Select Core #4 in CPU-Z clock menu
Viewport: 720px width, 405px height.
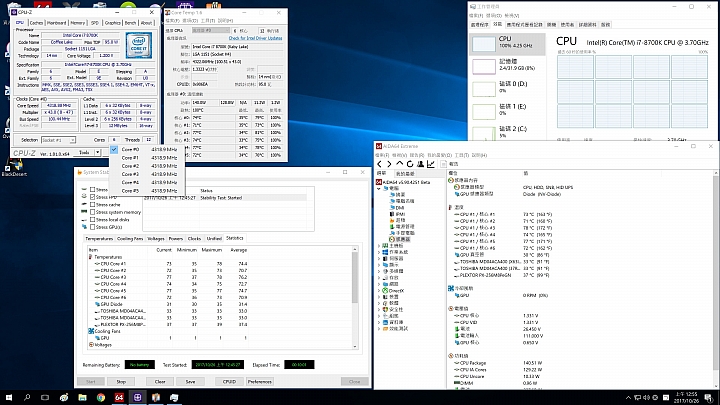tap(147, 182)
